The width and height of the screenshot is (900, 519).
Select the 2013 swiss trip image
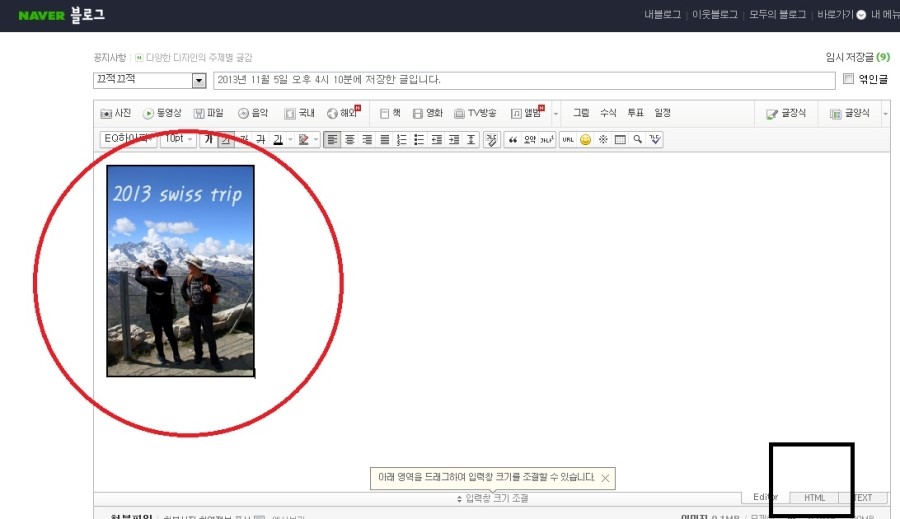pyautogui.click(x=180, y=270)
